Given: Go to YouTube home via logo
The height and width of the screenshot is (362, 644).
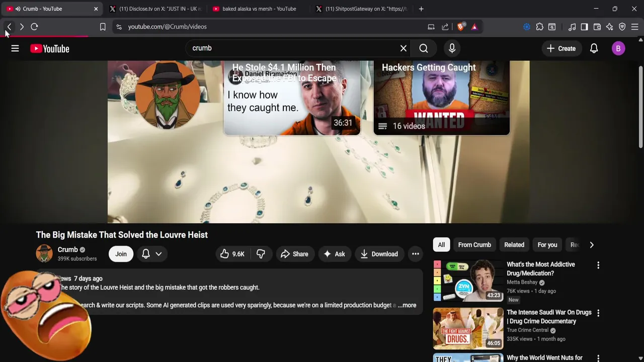Looking at the screenshot, I should pos(49,49).
